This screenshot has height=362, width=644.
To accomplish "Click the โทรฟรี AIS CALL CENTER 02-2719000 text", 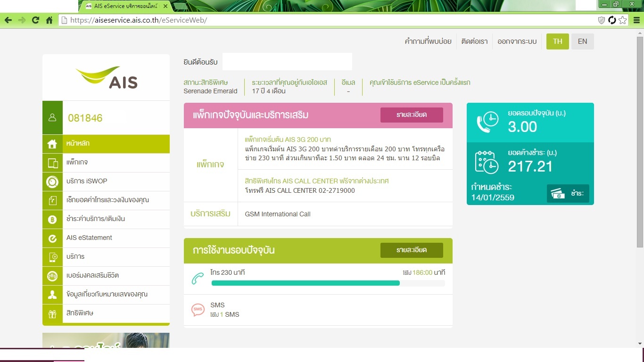I will pyautogui.click(x=300, y=190).
